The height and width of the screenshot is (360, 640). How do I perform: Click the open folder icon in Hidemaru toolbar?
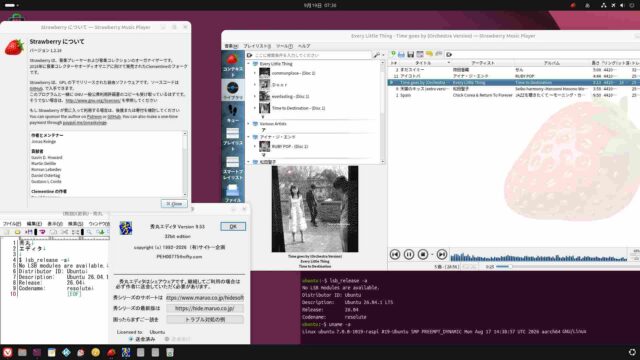pyautogui.click(x=17, y=232)
